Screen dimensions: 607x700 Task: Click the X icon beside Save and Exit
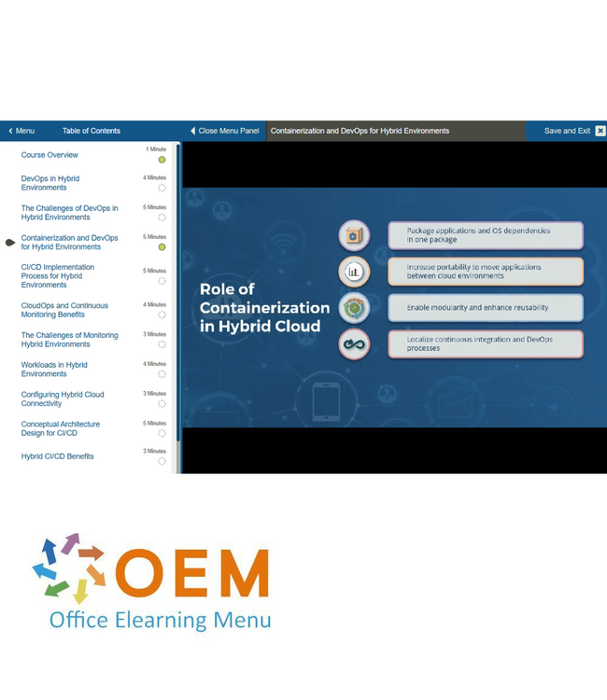(600, 131)
